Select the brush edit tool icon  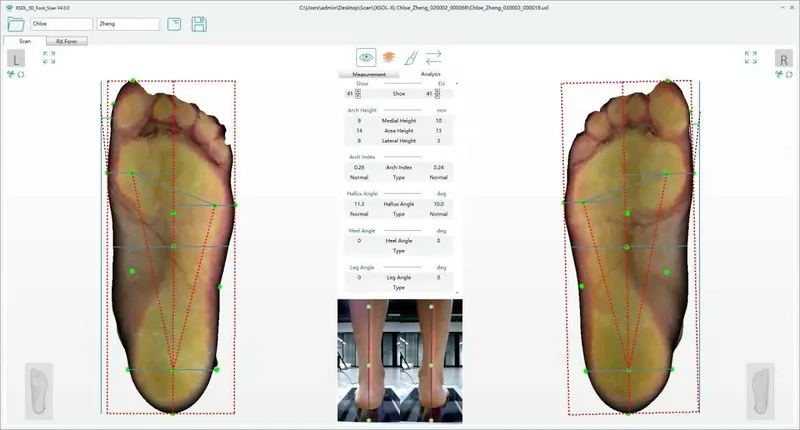(x=411, y=58)
